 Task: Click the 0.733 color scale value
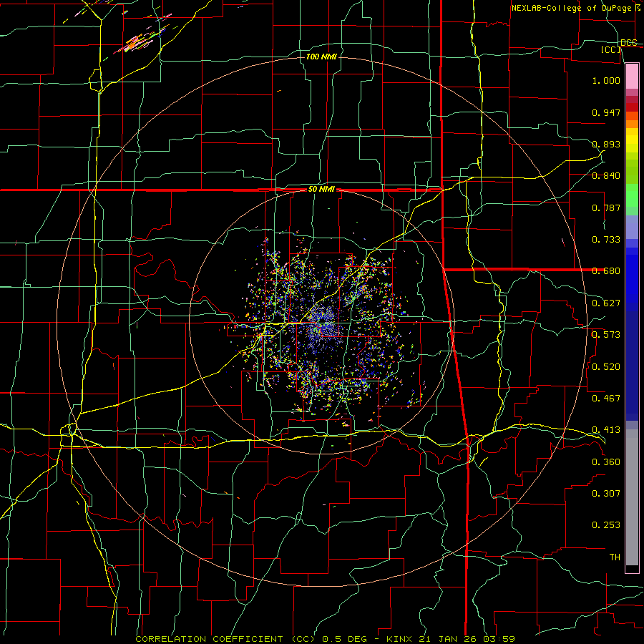pos(606,240)
